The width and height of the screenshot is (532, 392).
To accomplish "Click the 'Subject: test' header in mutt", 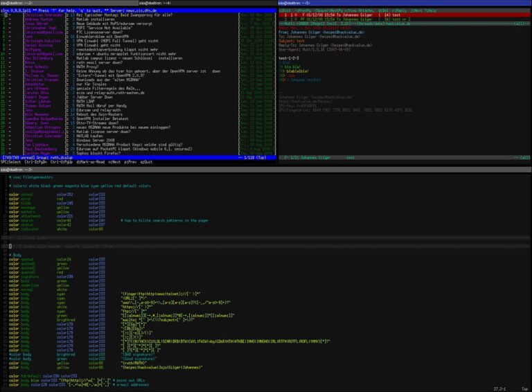I will [x=292, y=41].
